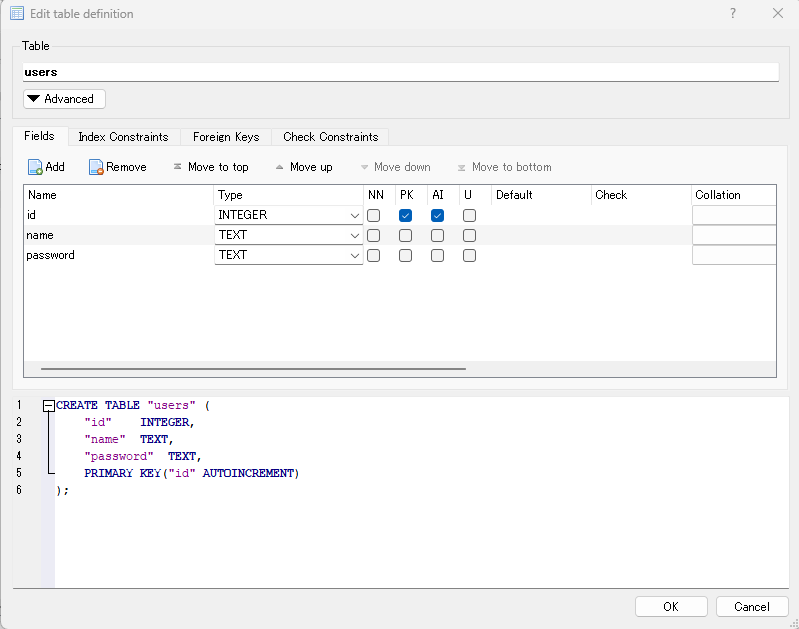The image size is (799, 629).
Task: Disable AI checkbox for id field
Action: click(x=437, y=215)
